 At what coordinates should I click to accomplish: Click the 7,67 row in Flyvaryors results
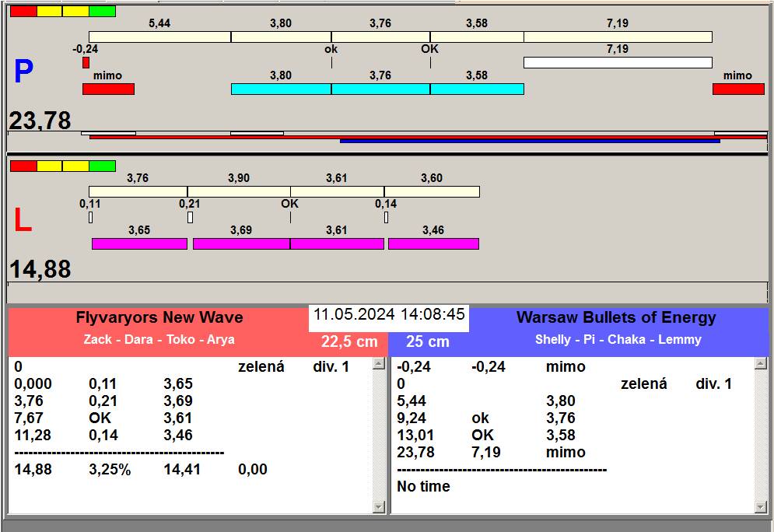103,418
